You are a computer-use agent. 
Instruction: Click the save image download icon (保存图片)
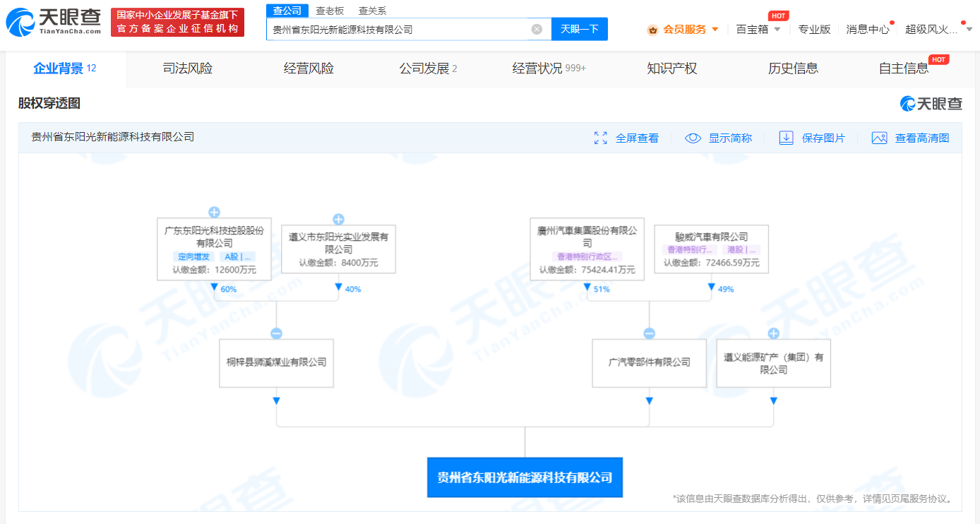(x=786, y=138)
